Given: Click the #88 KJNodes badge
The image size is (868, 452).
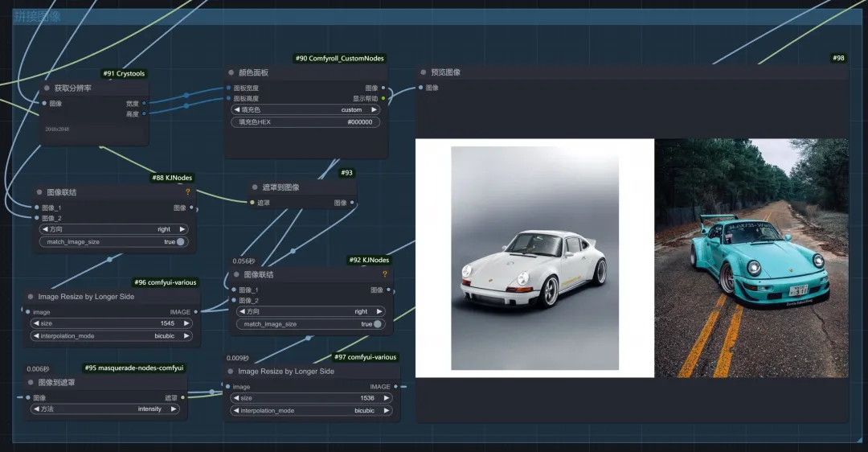Looking at the screenshot, I should click(172, 178).
